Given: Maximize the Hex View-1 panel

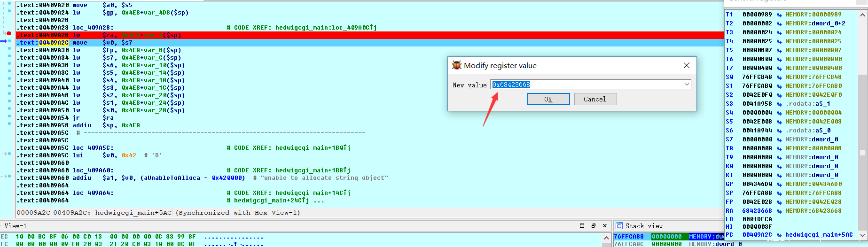Looking at the screenshot, I should [x=582, y=226].
